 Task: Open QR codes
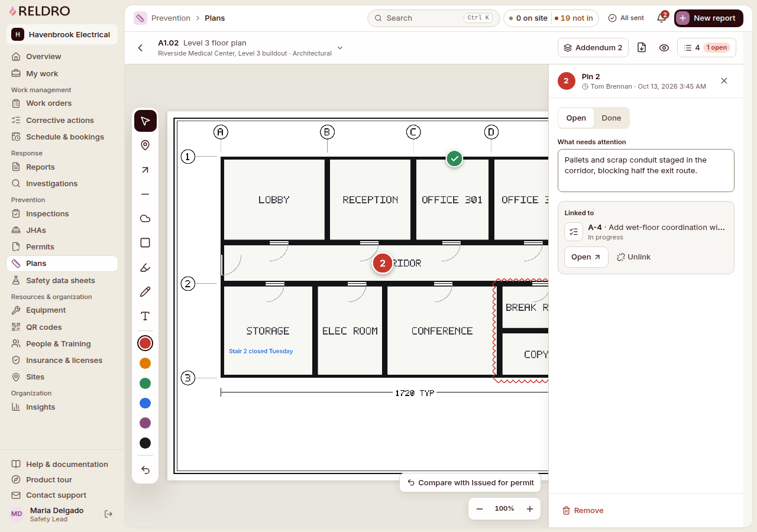[x=62, y=327]
